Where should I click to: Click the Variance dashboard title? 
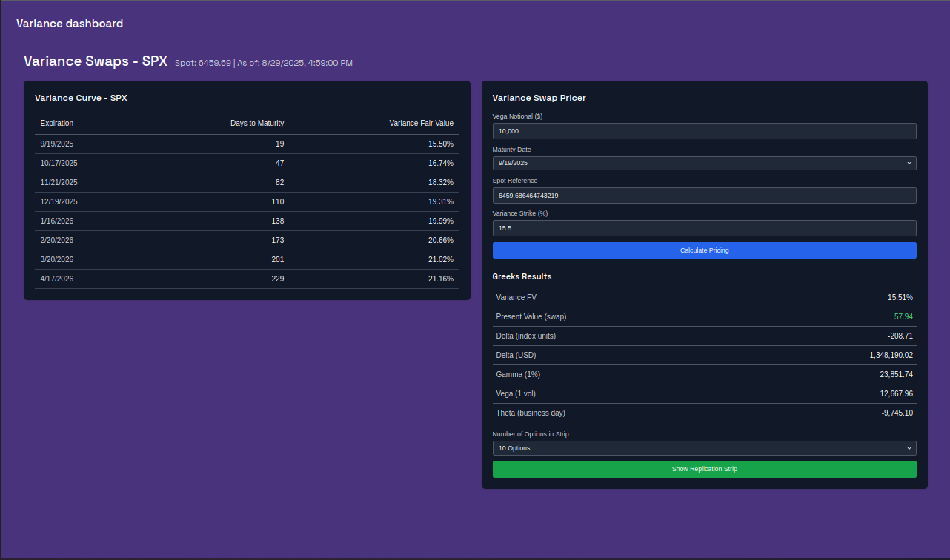coord(70,24)
